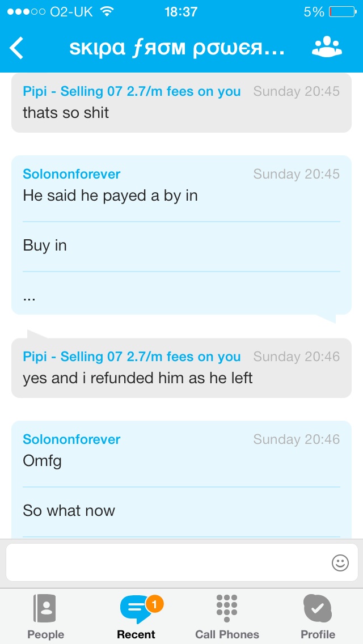The height and width of the screenshot is (644, 363).
Task: Open the Profile status icon
Action: coord(318,608)
